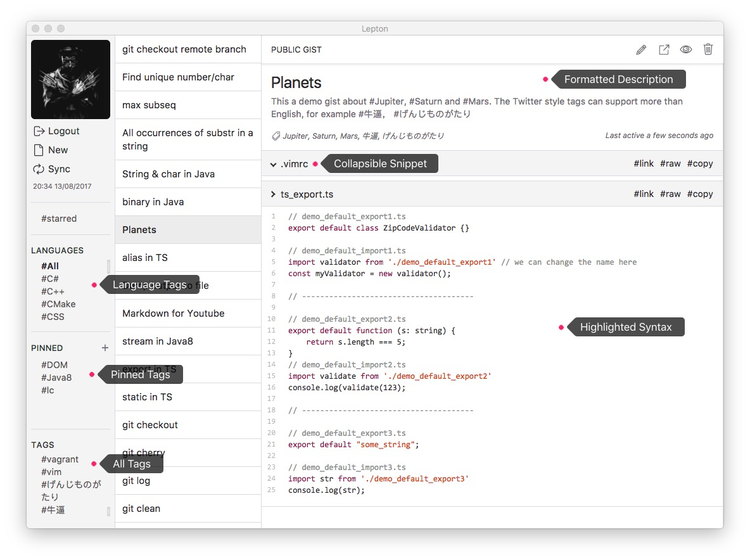750x560 pixels.
Task: Add a pinned tag with plus icon
Action: [x=105, y=348]
